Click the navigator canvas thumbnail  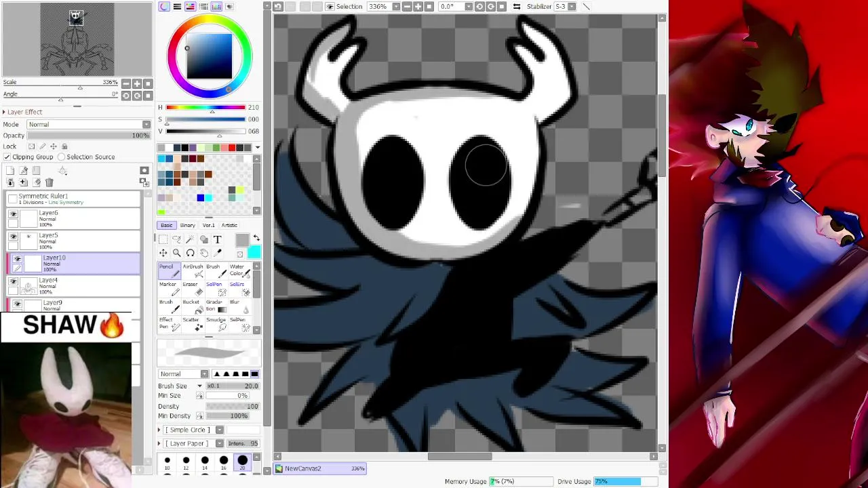click(x=77, y=39)
